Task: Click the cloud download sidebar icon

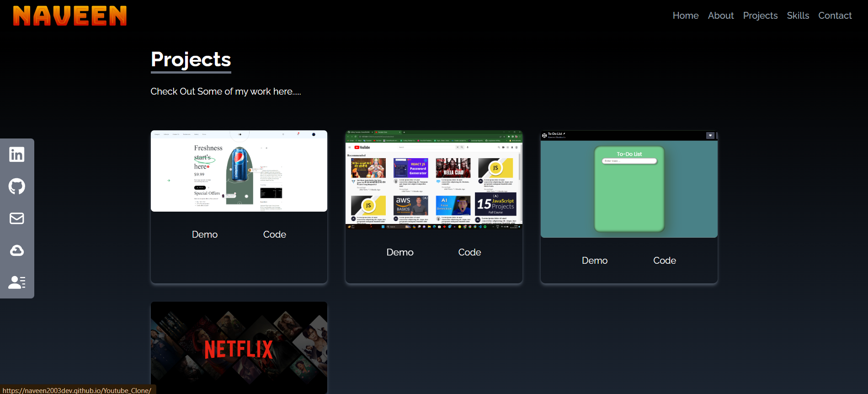Action: tap(17, 250)
